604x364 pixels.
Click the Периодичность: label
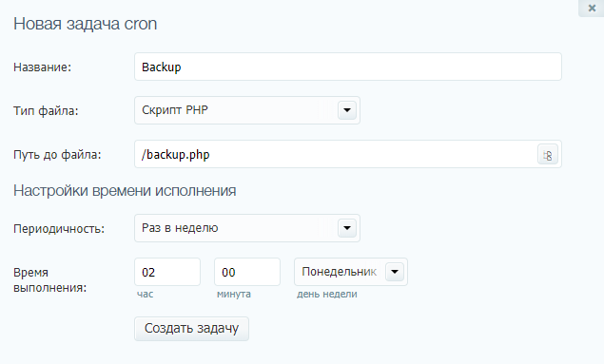59,229
